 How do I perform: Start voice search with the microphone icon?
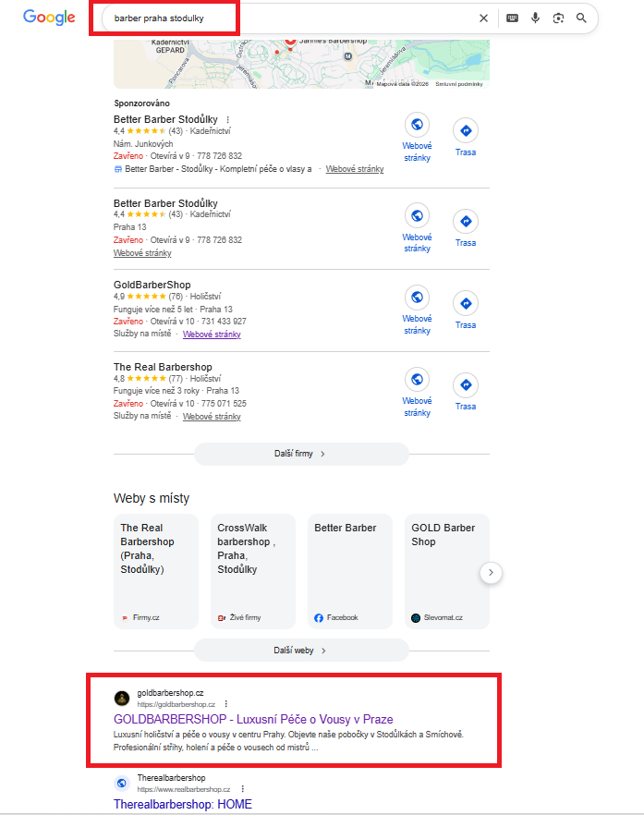535,18
